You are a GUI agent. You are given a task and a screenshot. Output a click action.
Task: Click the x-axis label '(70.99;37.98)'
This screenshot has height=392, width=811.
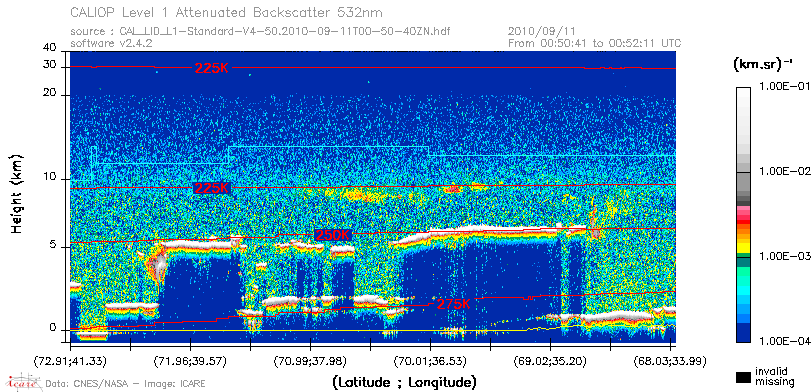[x=310, y=361]
